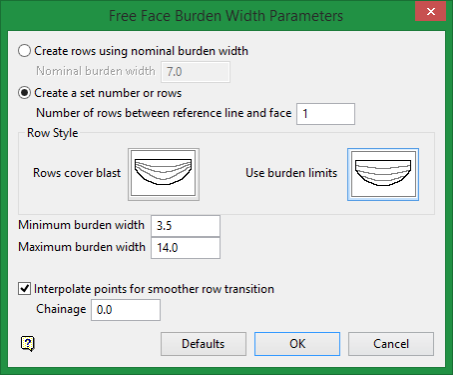Screen dimensions: 453x375
Task: Close the Free Face Burden dialog
Action: (x=430, y=12)
